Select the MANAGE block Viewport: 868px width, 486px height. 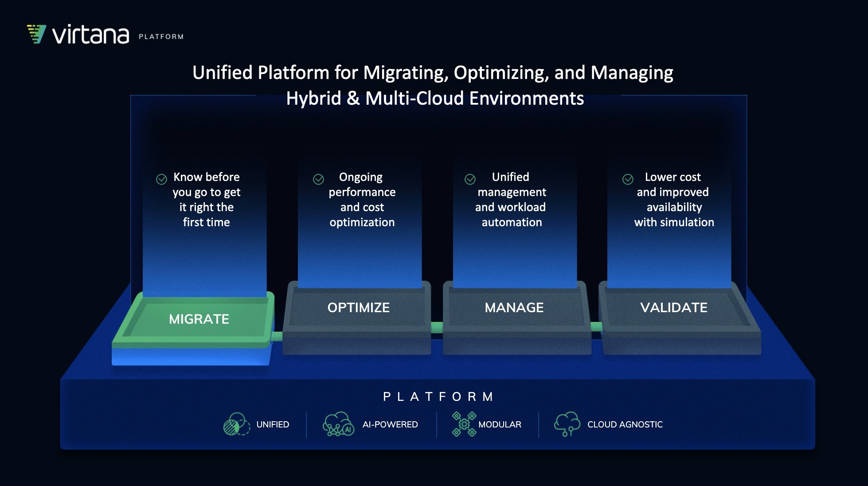pos(514,308)
